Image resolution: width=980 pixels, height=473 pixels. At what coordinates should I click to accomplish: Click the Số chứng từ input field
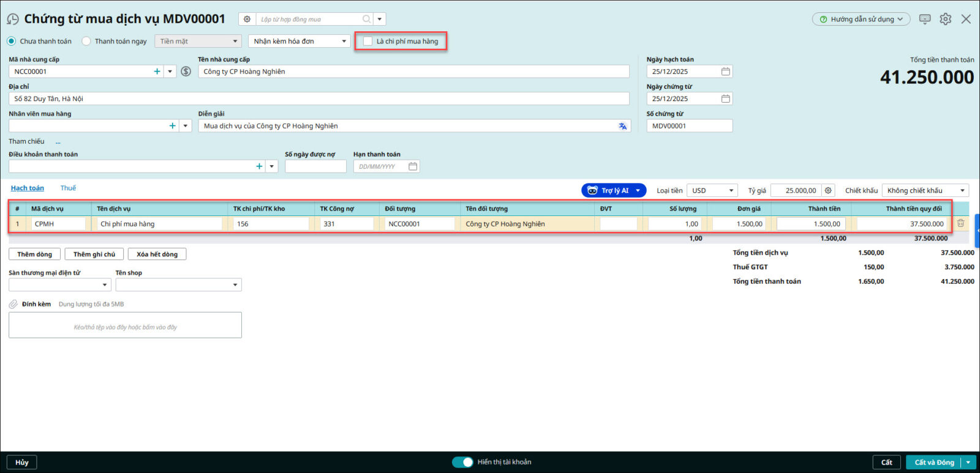click(689, 126)
